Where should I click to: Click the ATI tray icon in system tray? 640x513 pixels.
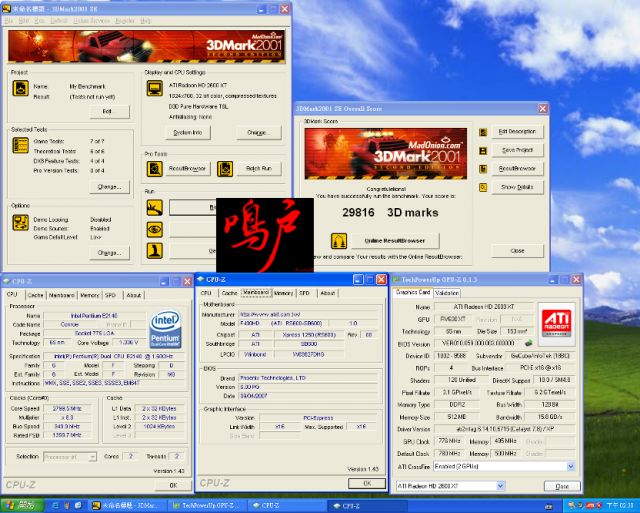click(x=590, y=506)
